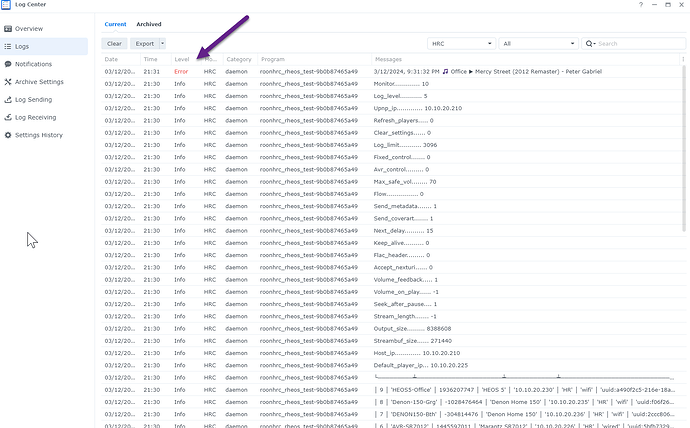Open the help question mark

click(x=641, y=4)
